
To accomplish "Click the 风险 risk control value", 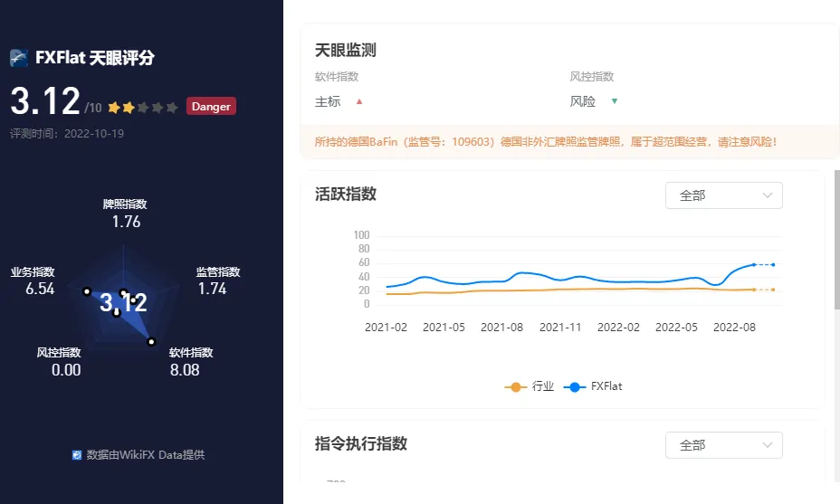I will click(583, 101).
